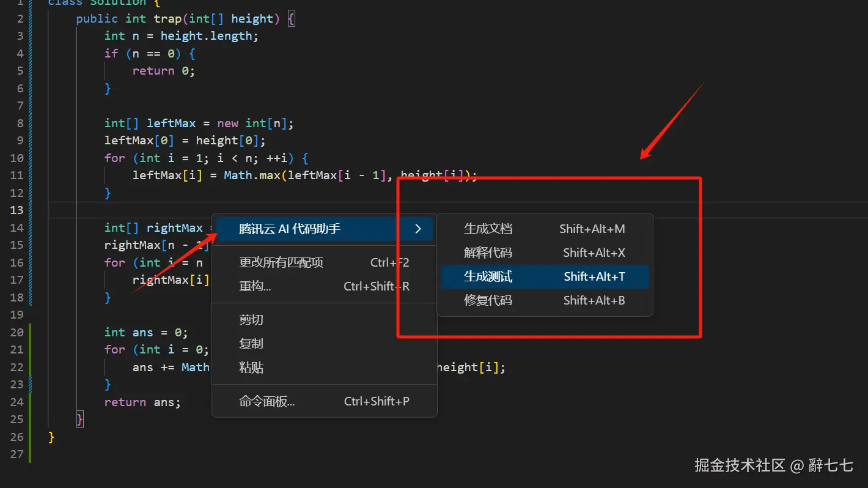Click the 'trap' method name on line 2

167,19
